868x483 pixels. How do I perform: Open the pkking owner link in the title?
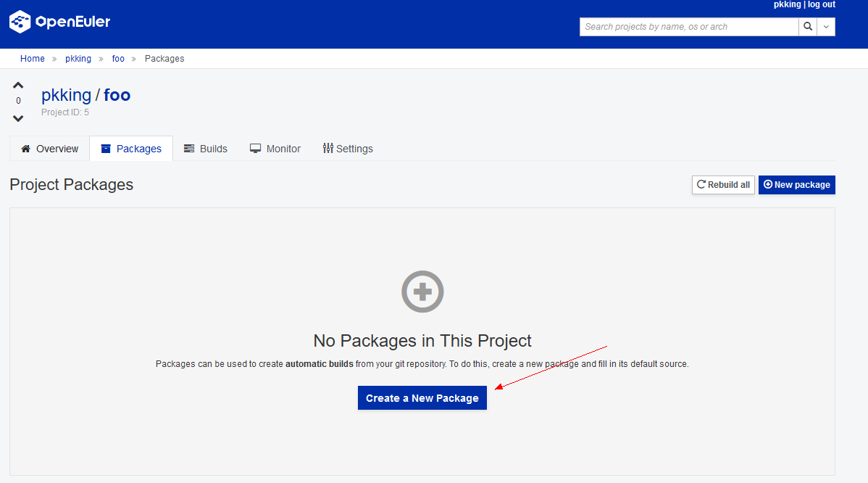click(66, 95)
